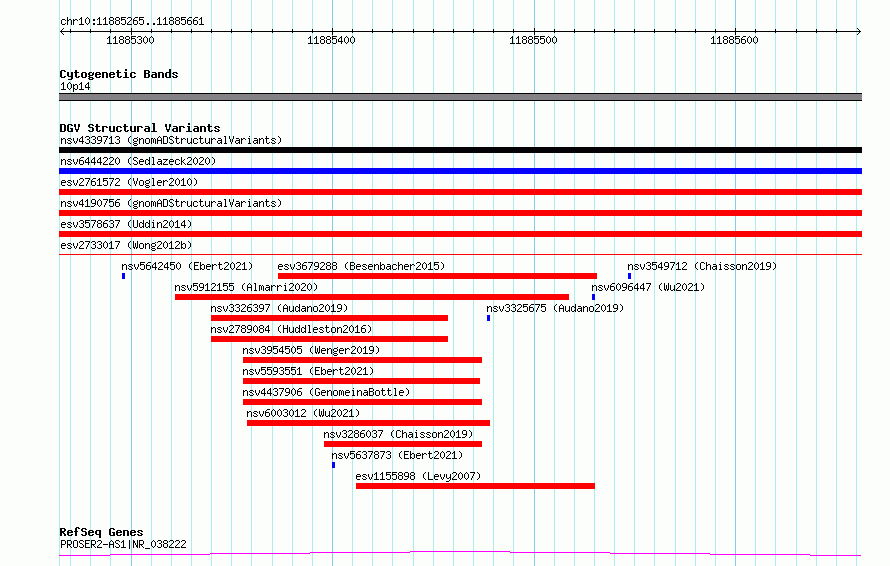This screenshot has height=566, width=890.
Task: Click the 11885500 ruler position
Action: pyautogui.click(x=533, y=40)
